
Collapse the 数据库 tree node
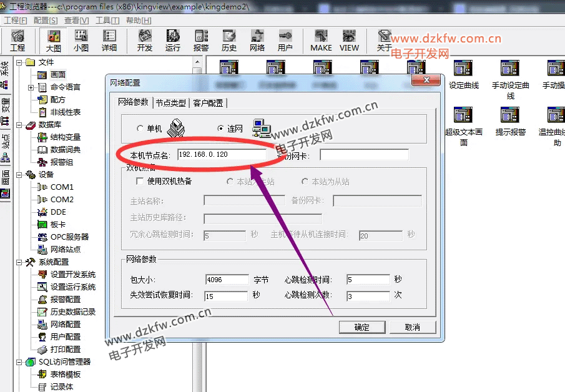[19, 125]
